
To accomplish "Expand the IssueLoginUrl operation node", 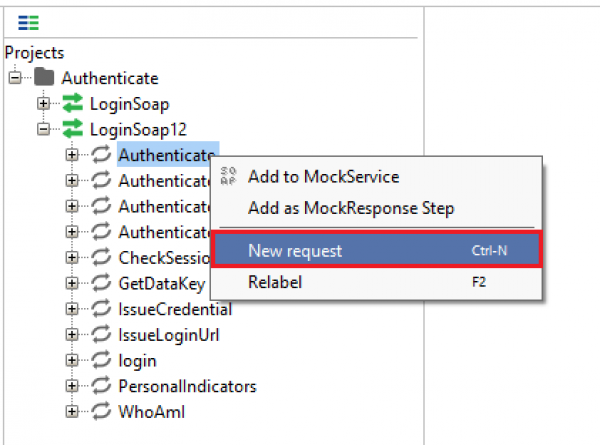I will pyautogui.click(x=72, y=334).
